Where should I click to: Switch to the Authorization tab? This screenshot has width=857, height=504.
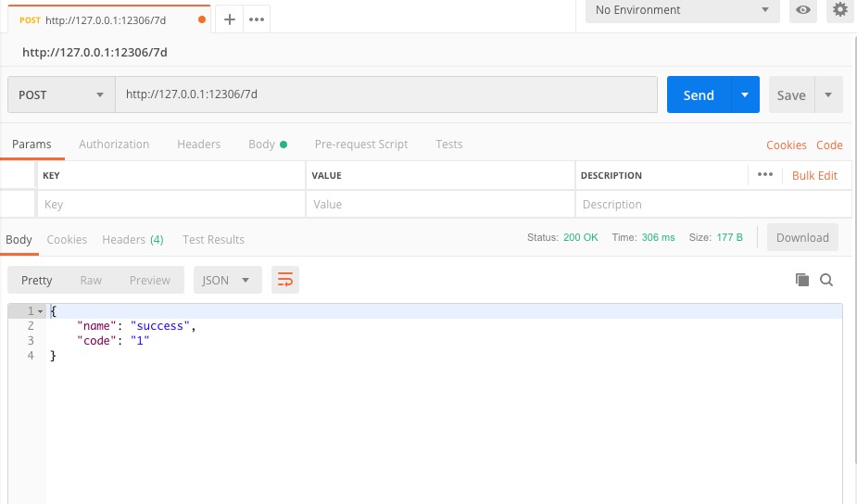pos(114,145)
